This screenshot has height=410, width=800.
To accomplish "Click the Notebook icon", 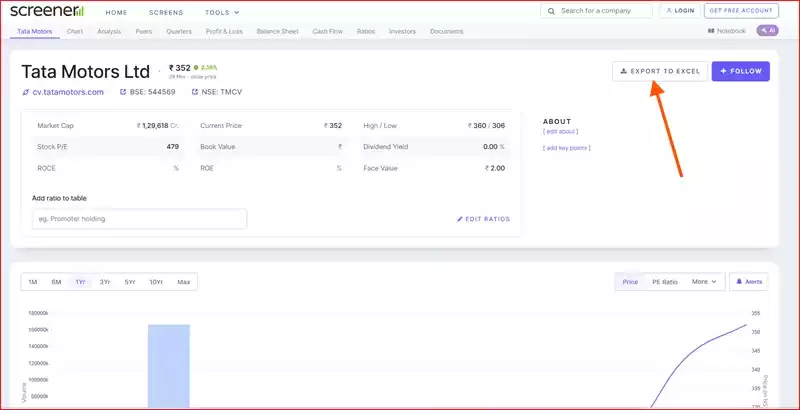I will [711, 31].
